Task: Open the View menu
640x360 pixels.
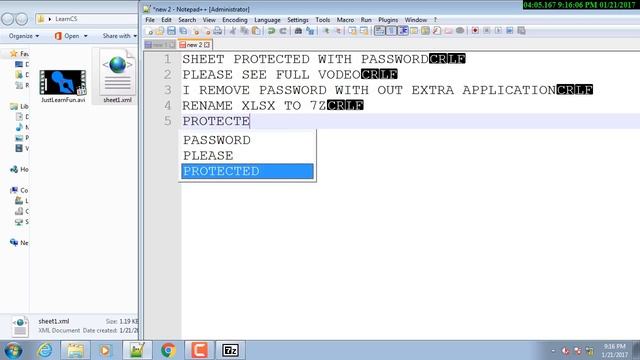Action: [x=209, y=20]
